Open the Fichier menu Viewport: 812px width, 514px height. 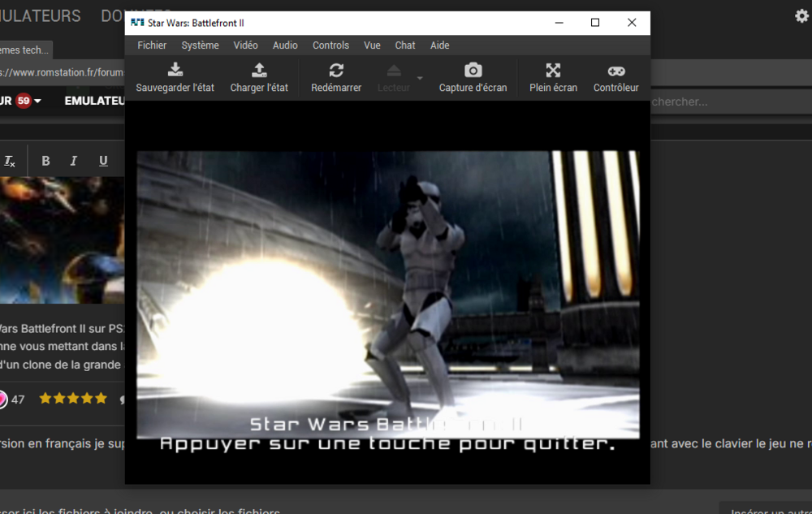point(152,45)
